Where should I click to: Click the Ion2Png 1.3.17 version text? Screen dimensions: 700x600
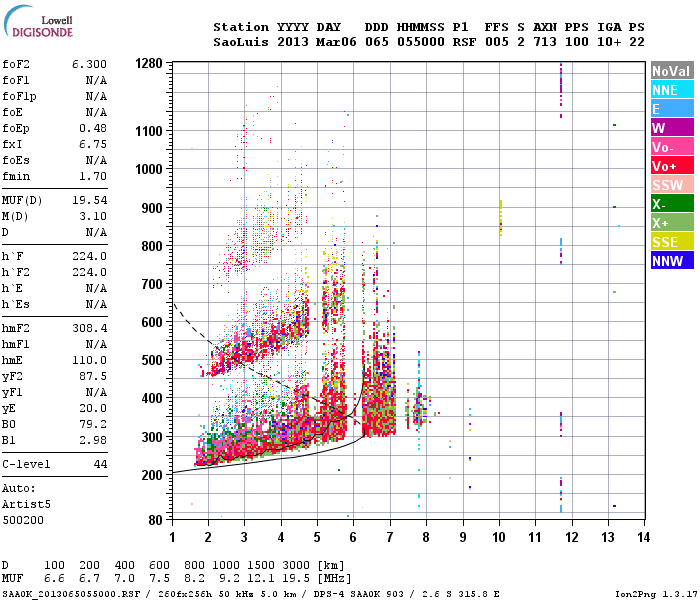click(656, 594)
